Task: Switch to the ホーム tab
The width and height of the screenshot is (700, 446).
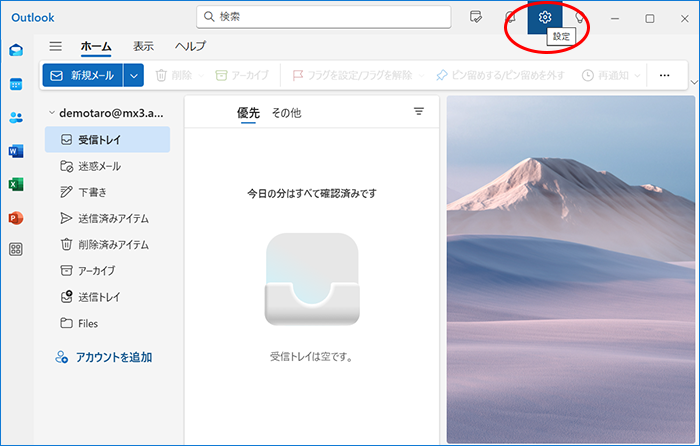Action: click(x=96, y=46)
